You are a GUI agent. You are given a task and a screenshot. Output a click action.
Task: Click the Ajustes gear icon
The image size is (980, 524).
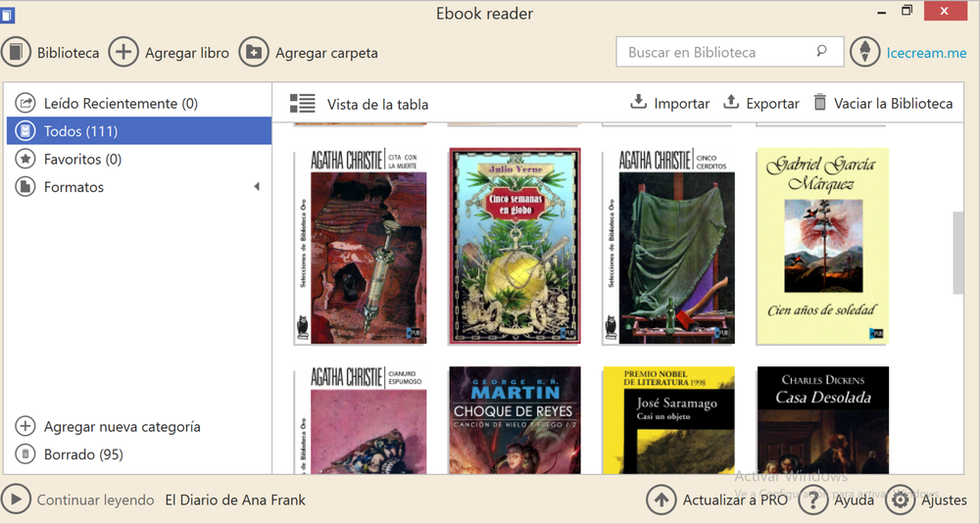click(901, 500)
